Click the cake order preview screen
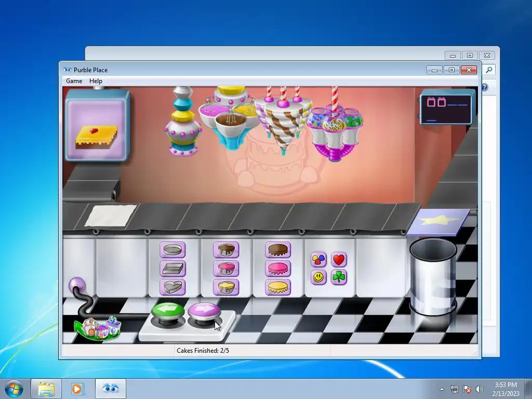 pyautogui.click(x=97, y=125)
